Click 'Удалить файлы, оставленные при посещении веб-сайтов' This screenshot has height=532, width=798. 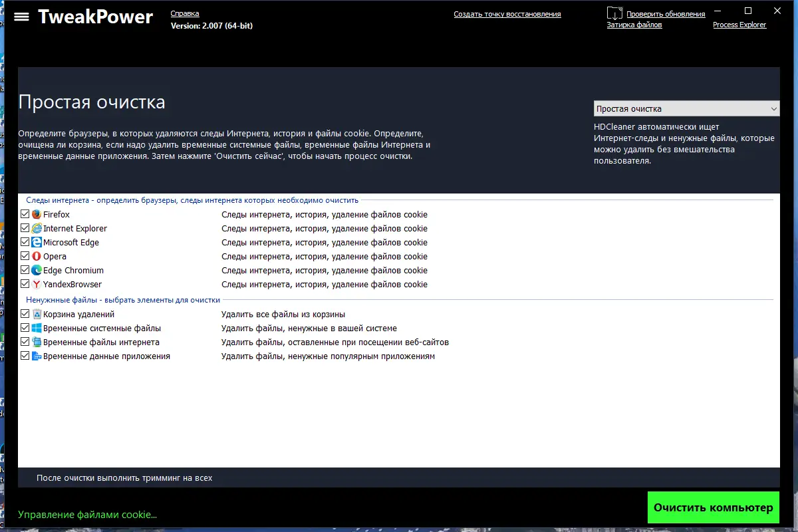click(335, 342)
